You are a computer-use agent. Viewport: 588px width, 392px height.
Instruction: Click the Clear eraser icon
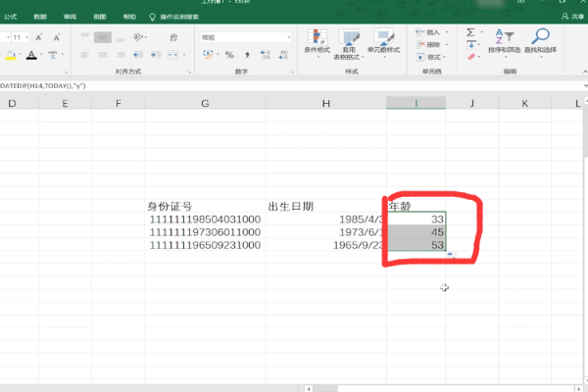click(x=471, y=57)
